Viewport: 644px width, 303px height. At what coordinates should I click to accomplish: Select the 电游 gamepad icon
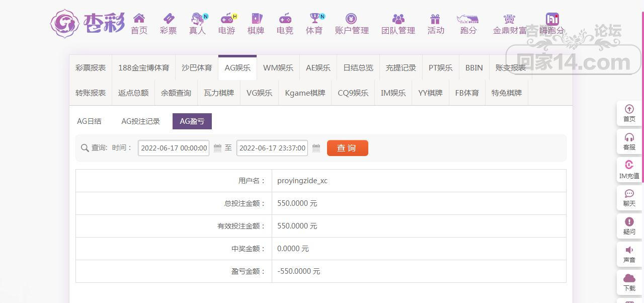(x=227, y=19)
